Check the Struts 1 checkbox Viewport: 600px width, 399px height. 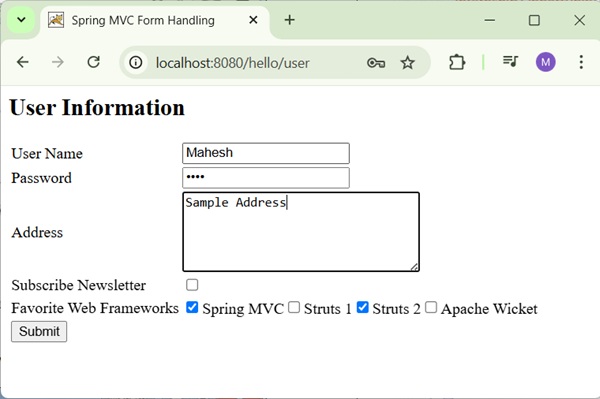[x=294, y=307]
